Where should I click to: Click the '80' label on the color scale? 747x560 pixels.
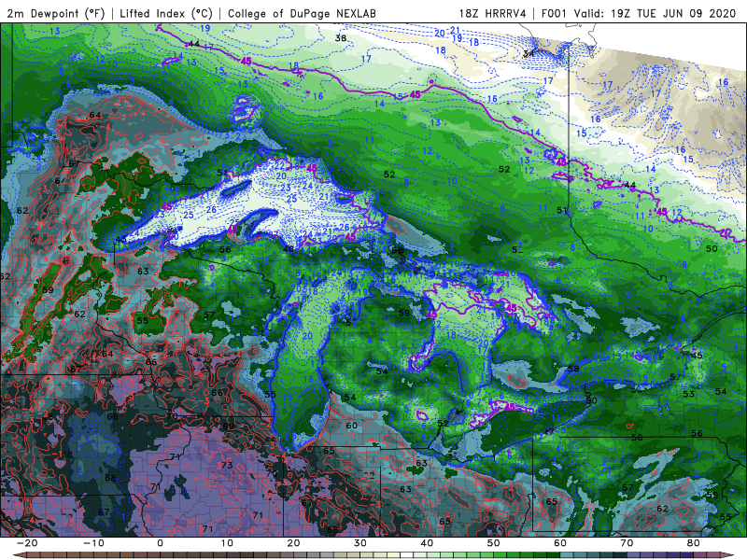(x=694, y=543)
